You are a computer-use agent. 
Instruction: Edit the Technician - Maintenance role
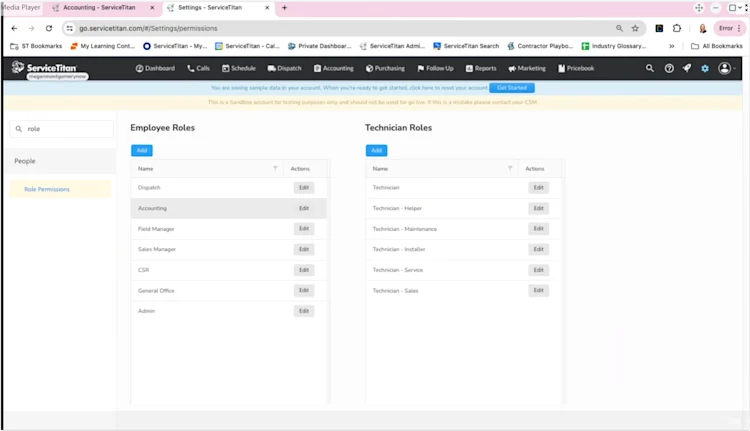539,229
